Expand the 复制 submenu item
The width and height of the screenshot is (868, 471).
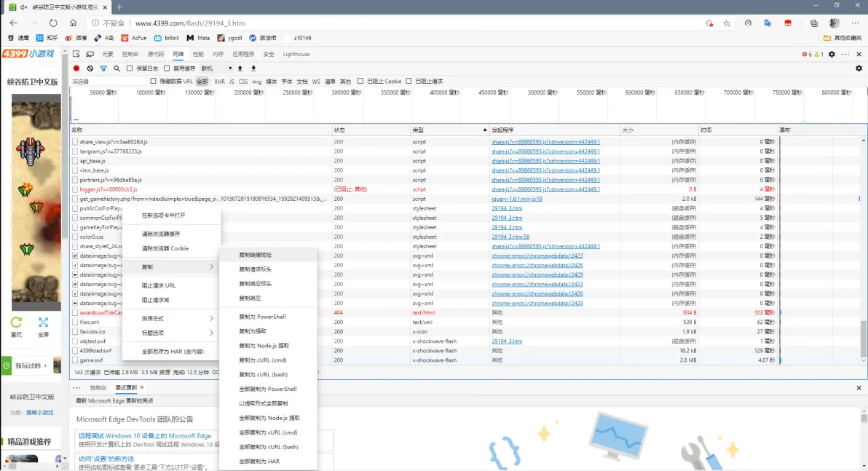[x=172, y=266]
